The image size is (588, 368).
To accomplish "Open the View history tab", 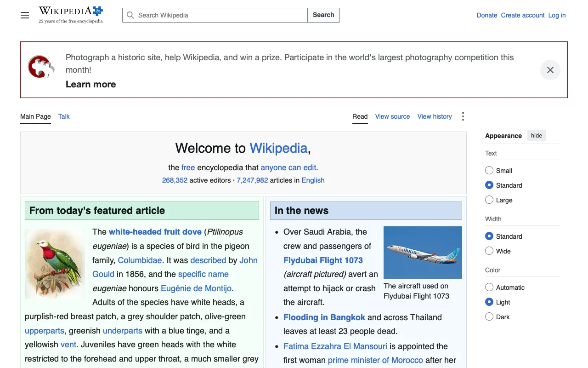I will click(435, 116).
